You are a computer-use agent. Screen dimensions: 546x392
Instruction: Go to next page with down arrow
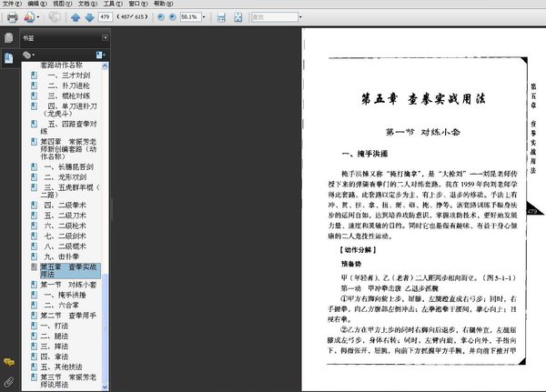(89, 17)
